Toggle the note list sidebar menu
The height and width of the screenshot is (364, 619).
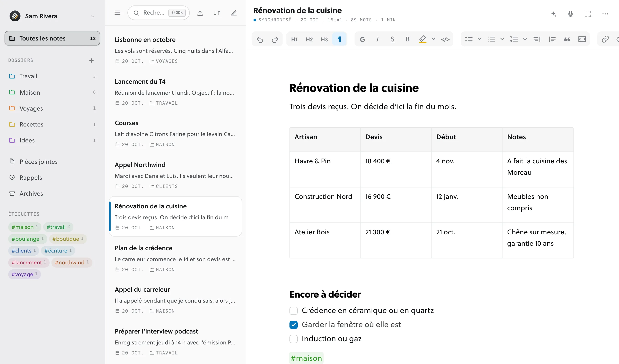coord(117,13)
